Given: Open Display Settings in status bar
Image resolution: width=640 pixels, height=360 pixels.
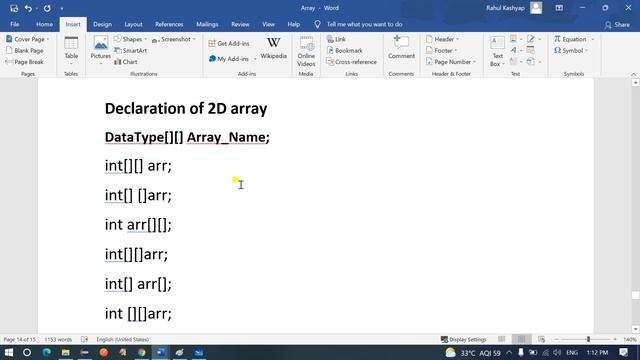Looking at the screenshot, I should (464, 340).
